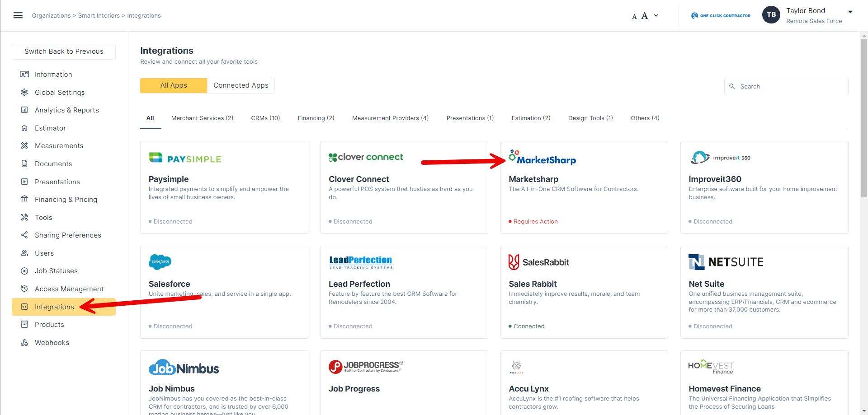Click the Analytics & Reports chart icon

(24, 110)
